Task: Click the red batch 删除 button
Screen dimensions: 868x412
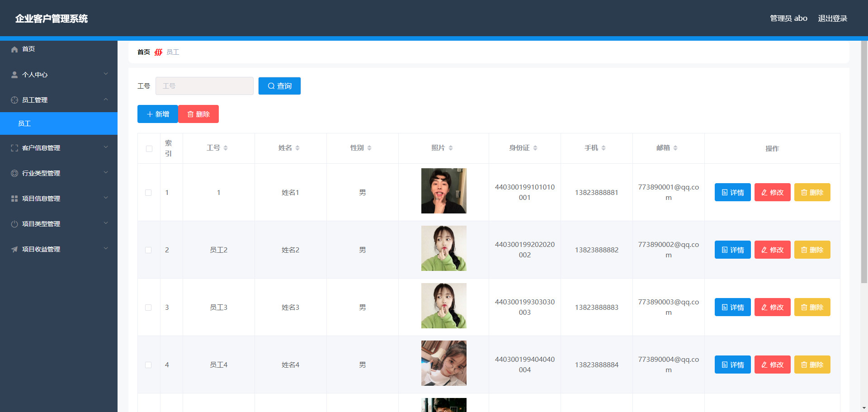Action: tap(198, 114)
